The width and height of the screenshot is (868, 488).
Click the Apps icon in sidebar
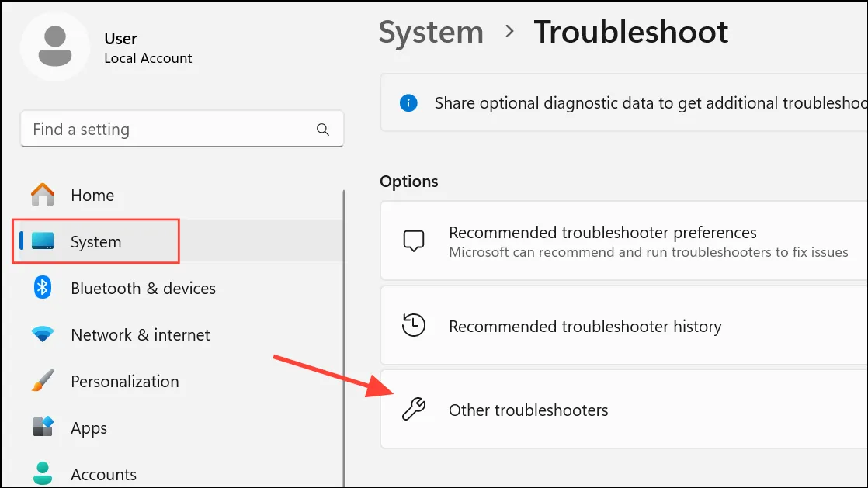[43, 427]
